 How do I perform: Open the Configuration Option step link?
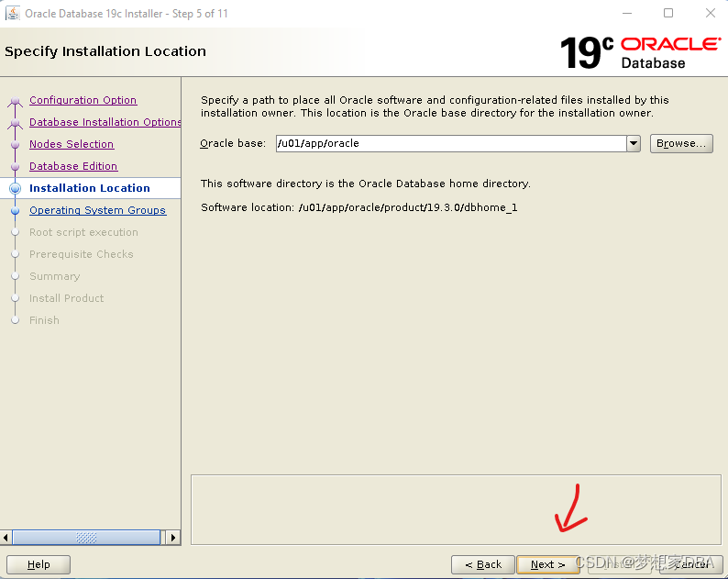[83, 100]
